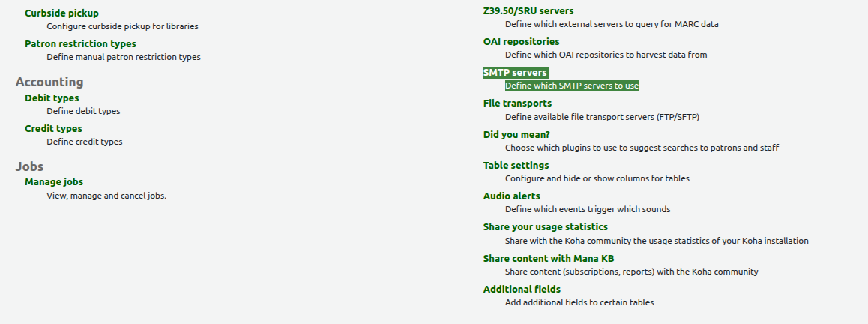This screenshot has width=868, height=324.
Task: Go to Table settings
Action: pyautogui.click(x=516, y=165)
